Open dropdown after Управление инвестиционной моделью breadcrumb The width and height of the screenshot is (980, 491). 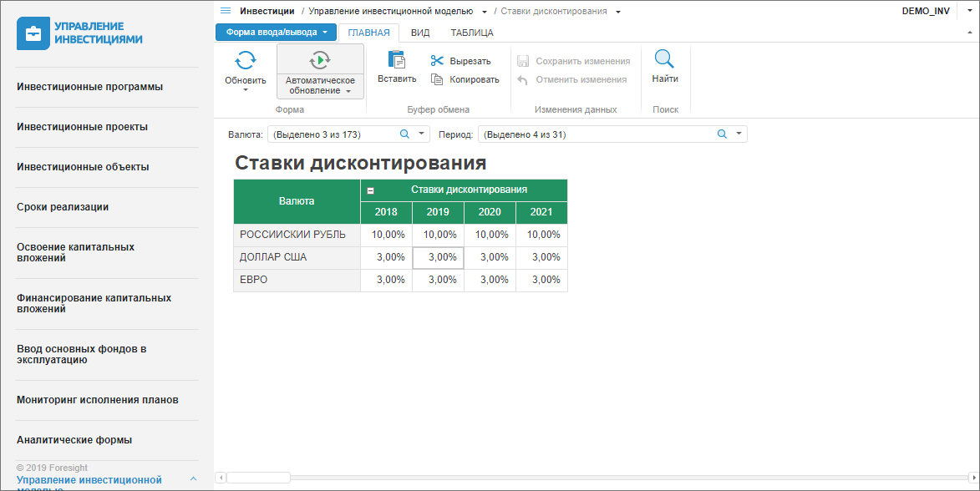(x=485, y=12)
